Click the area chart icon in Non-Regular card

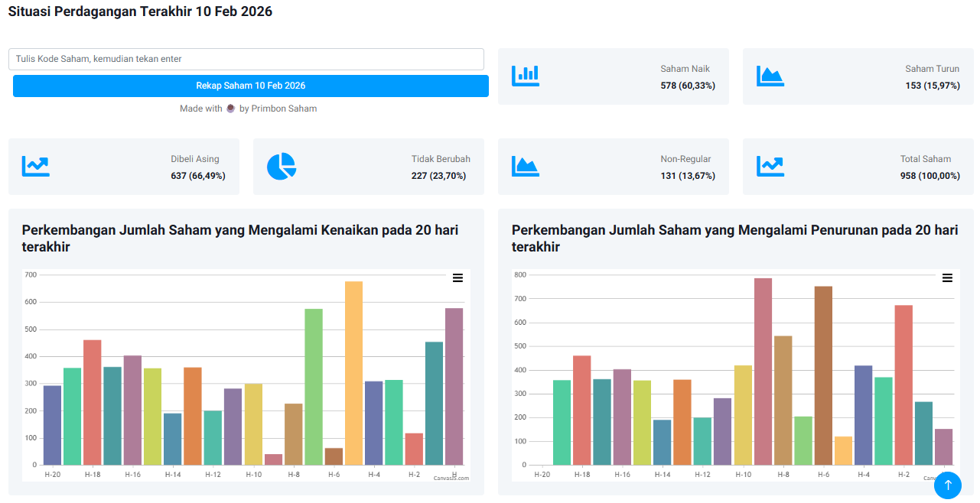(x=526, y=166)
